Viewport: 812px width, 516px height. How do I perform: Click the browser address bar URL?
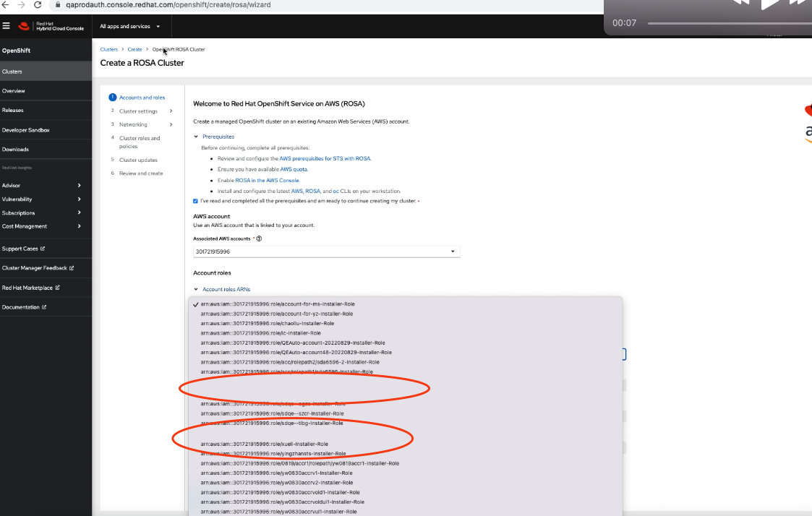pos(168,4)
